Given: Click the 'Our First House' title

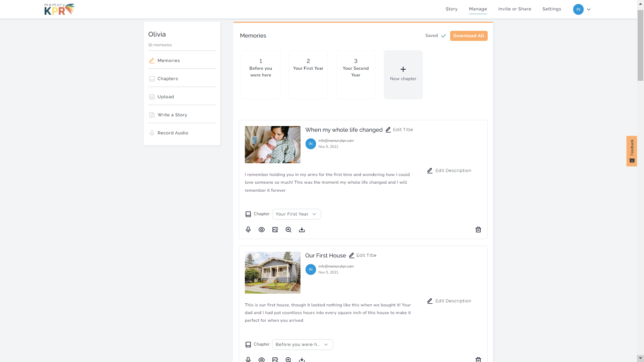Looking at the screenshot, I should [x=325, y=255].
